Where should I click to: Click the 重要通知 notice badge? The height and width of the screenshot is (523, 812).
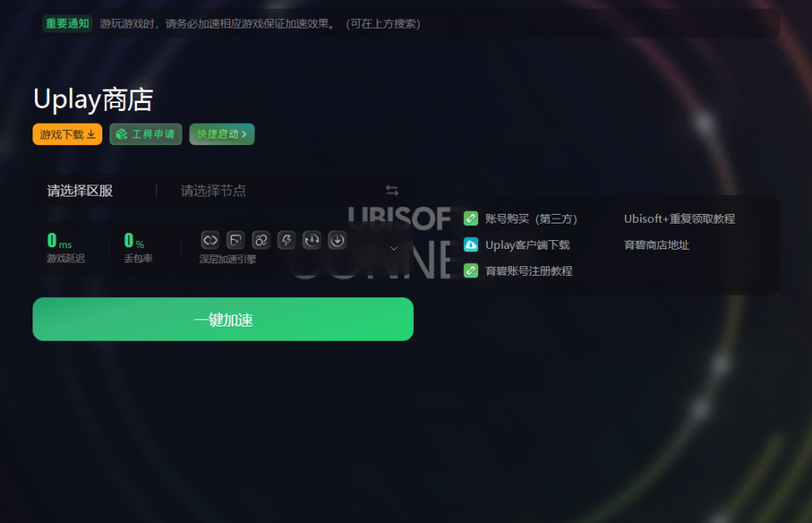pyautogui.click(x=67, y=23)
